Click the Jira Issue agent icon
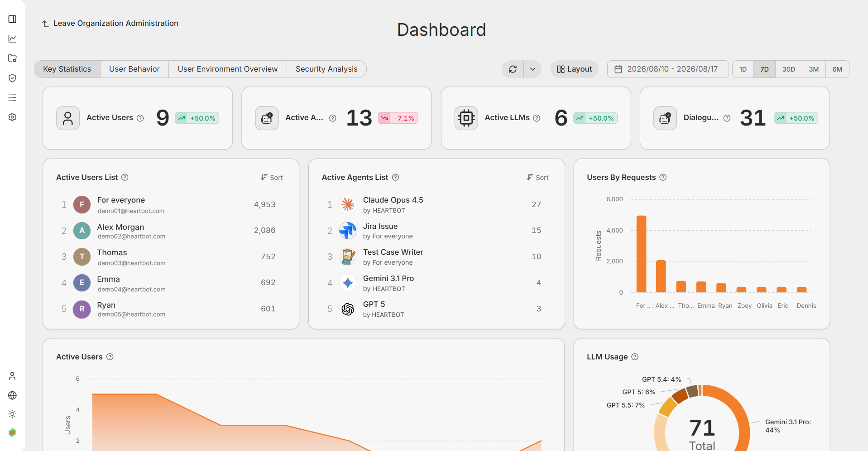This screenshot has width=868, height=451. tap(348, 231)
